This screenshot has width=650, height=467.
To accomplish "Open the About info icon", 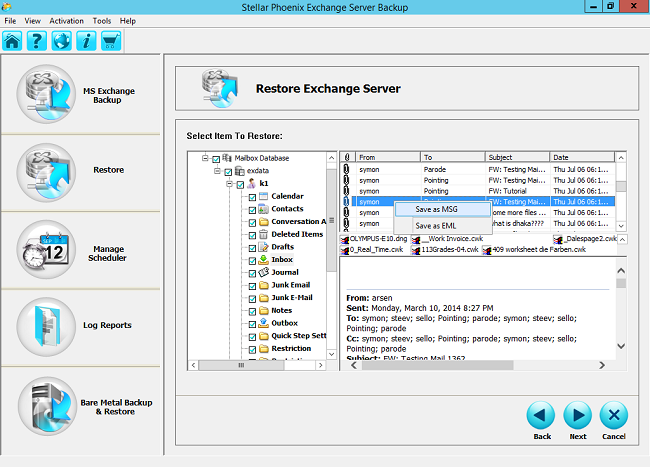I will 86,41.
